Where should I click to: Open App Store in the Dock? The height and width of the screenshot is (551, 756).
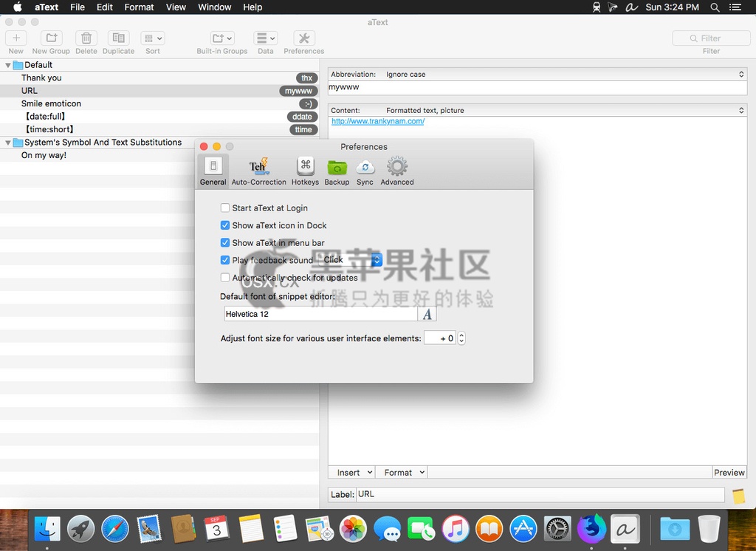(x=523, y=530)
